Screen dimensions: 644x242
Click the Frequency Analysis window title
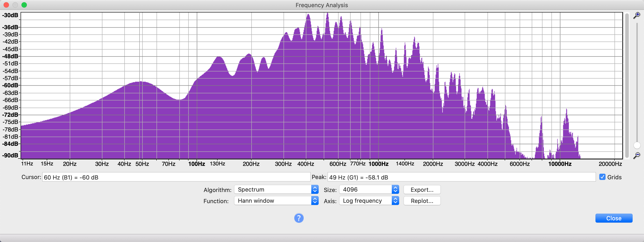[322, 5]
